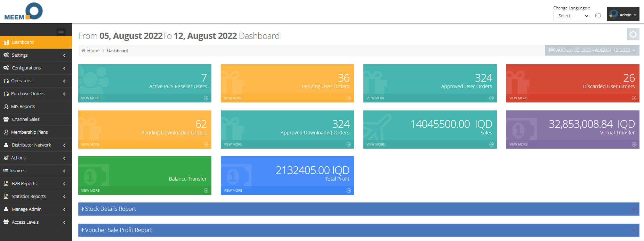This screenshot has height=241, width=644.
Task: Open Channel Sales menu item
Action: point(36,119)
